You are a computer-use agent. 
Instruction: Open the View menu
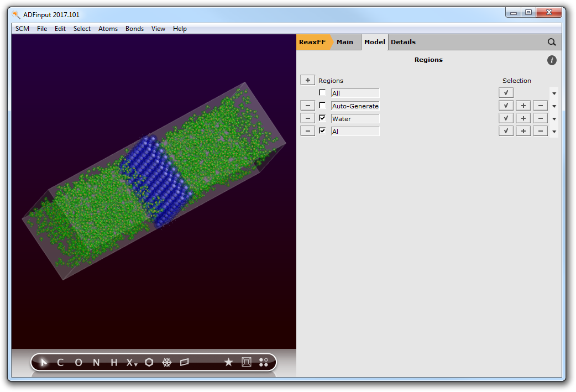tap(158, 29)
